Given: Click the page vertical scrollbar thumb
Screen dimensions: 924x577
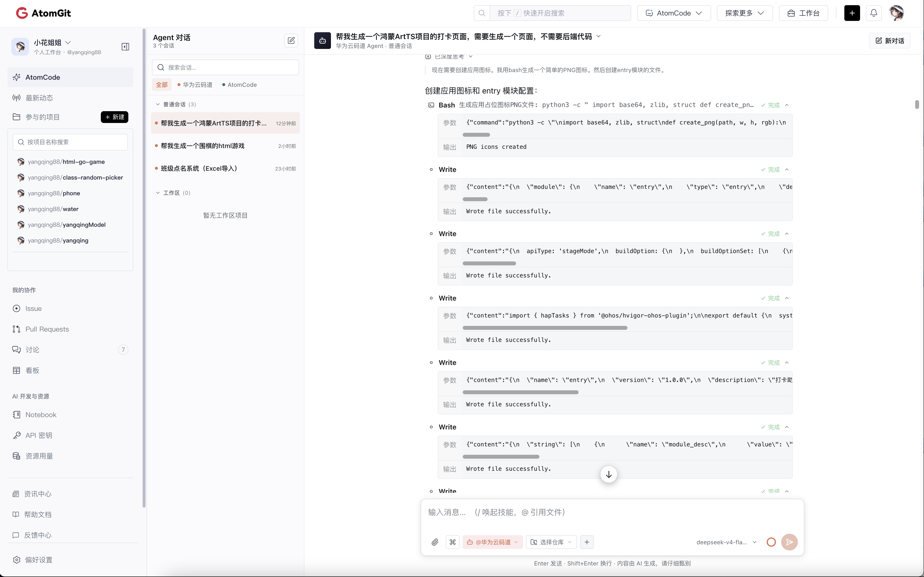Looking at the screenshot, I should tap(917, 104).
